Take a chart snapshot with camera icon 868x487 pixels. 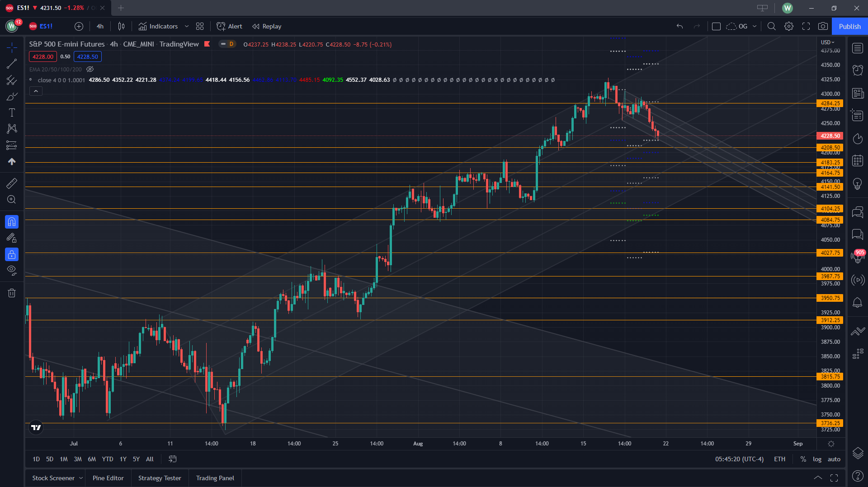coord(823,26)
